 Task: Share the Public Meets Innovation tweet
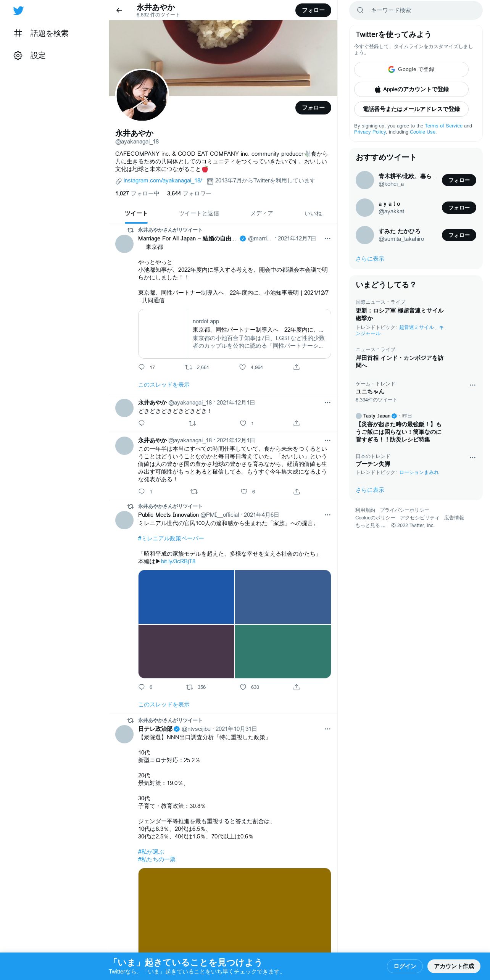(x=297, y=687)
